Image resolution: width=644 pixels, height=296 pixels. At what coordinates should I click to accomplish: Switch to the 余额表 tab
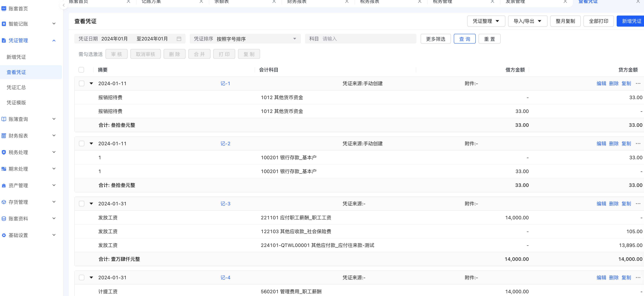click(x=222, y=2)
